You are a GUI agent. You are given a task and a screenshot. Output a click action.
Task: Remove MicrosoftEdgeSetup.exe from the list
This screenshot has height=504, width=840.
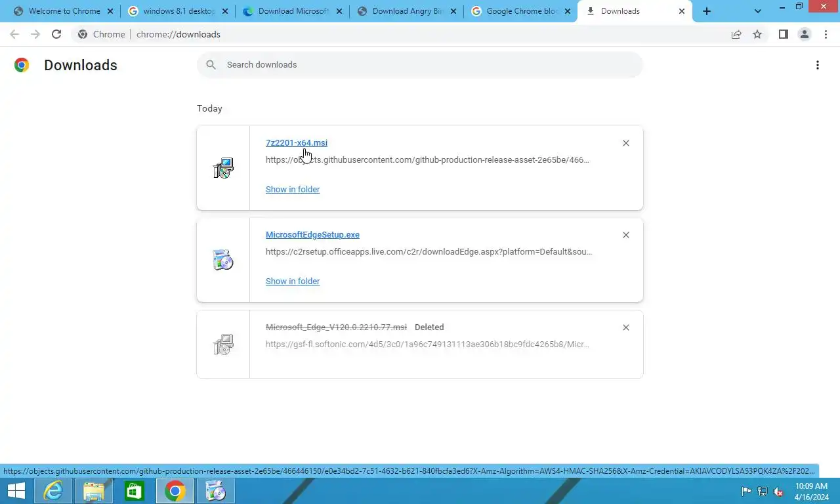click(626, 235)
